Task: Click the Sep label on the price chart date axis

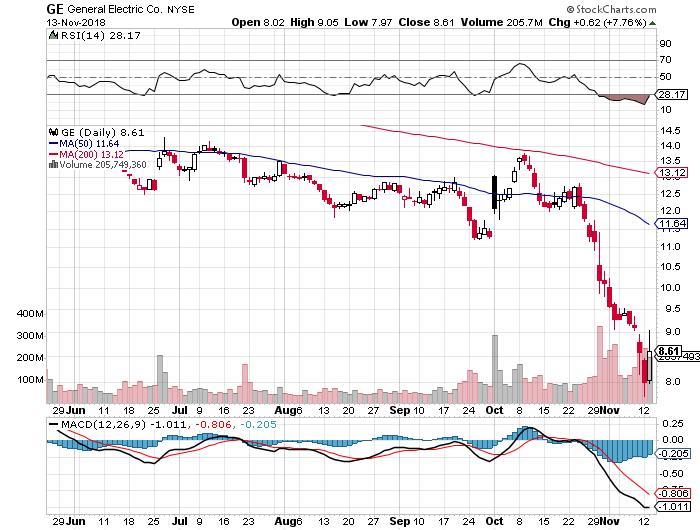Action: point(399,410)
